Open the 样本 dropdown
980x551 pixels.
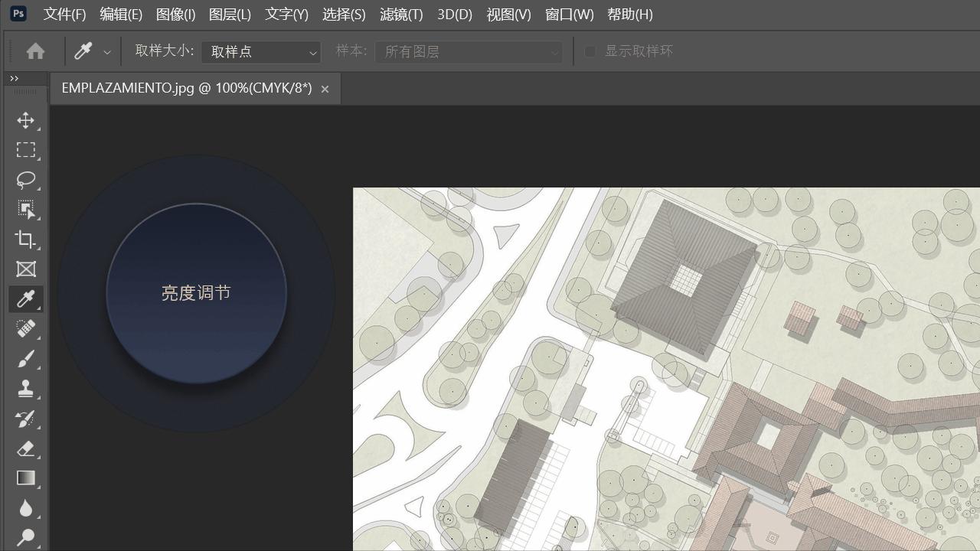[469, 51]
